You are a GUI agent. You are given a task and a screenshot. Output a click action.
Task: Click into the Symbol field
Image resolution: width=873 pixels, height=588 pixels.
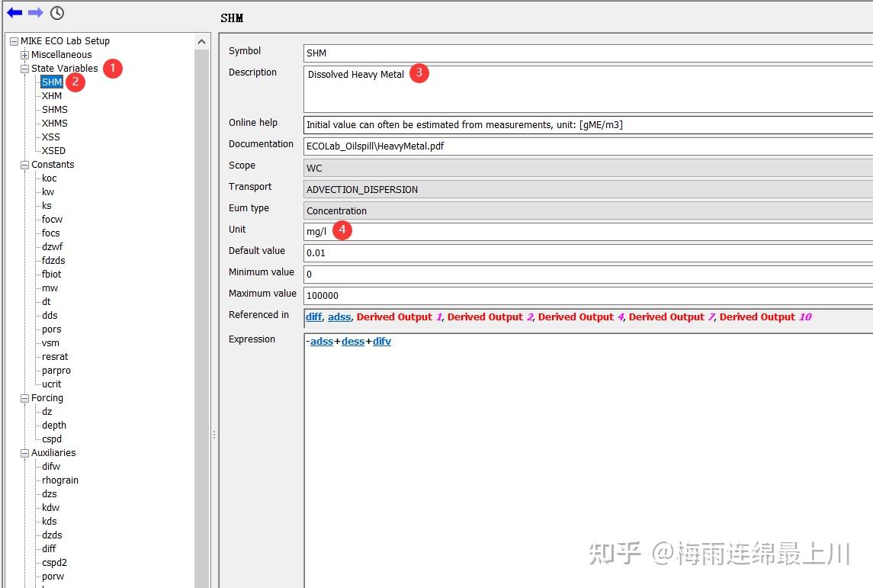pyautogui.click(x=588, y=53)
